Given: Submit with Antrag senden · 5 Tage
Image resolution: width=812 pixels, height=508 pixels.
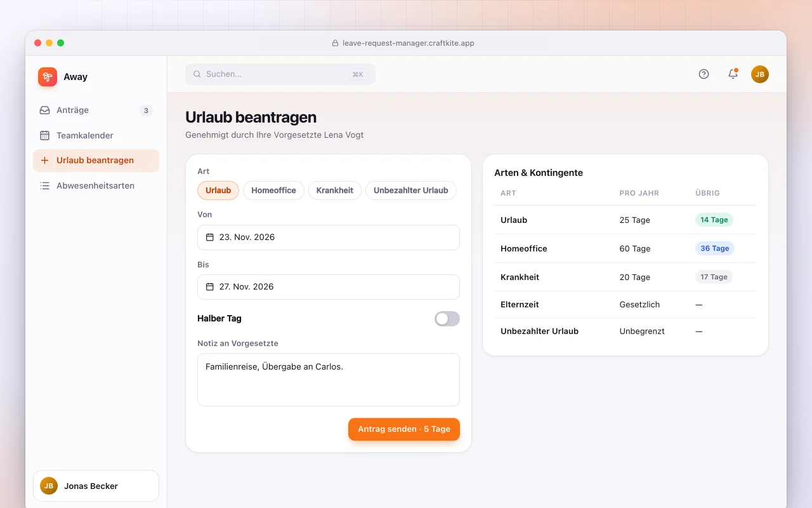Looking at the screenshot, I should click(x=404, y=429).
